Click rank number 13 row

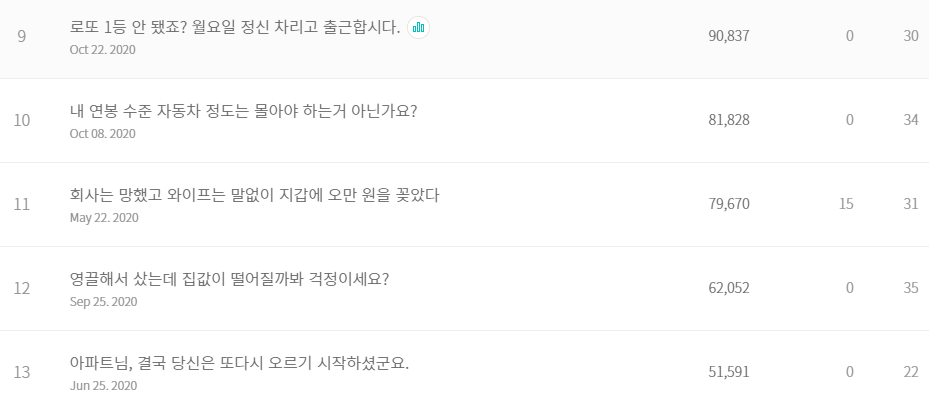pyautogui.click(x=470, y=369)
